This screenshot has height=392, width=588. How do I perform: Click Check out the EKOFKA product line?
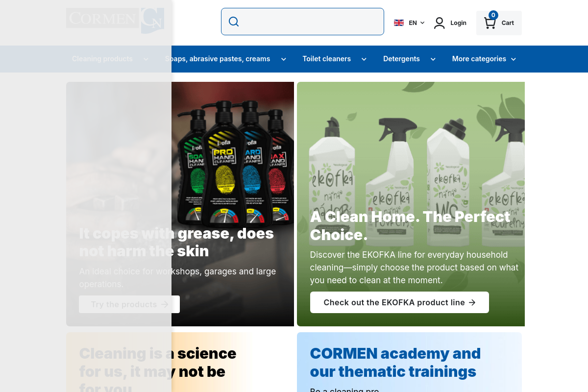click(399, 302)
